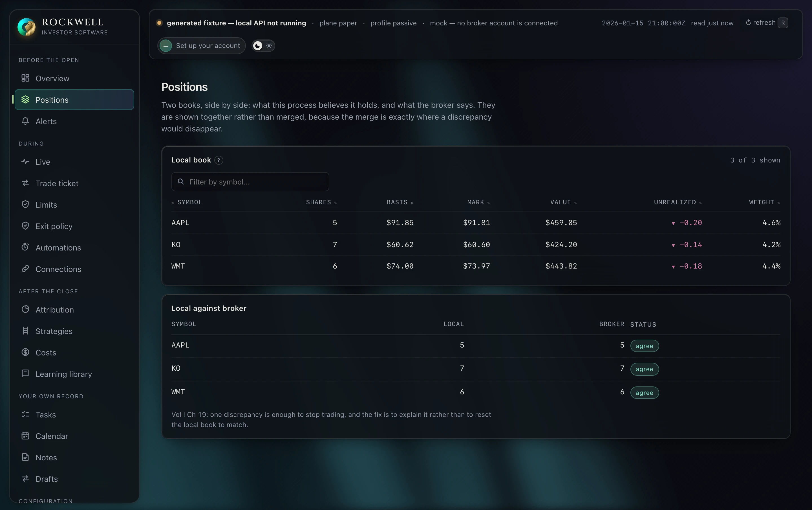Go to Alerts in sidebar

(x=74, y=121)
